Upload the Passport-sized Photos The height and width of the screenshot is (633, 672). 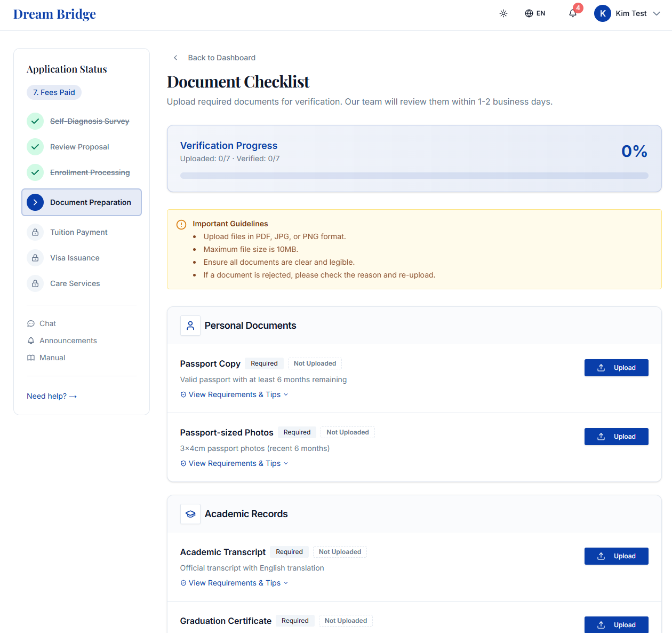pos(617,437)
